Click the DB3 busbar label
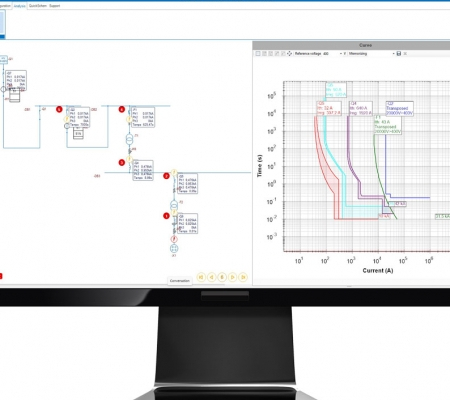Image resolution: width=450 pixels, height=400 pixels. (x=97, y=176)
